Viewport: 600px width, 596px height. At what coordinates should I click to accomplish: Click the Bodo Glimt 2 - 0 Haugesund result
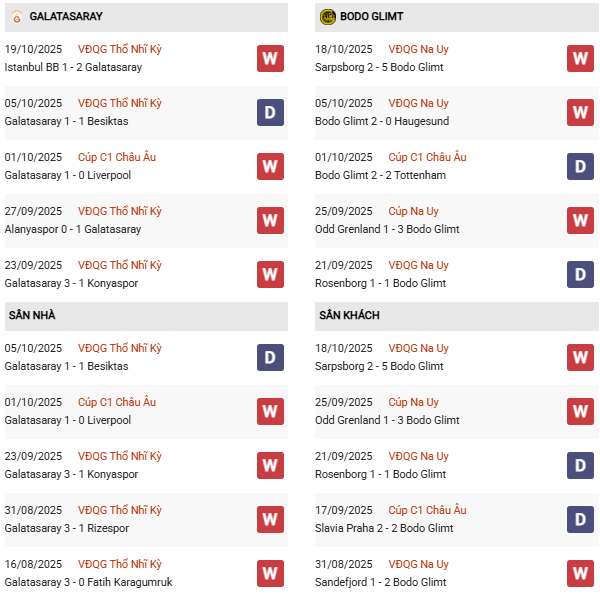click(x=382, y=121)
